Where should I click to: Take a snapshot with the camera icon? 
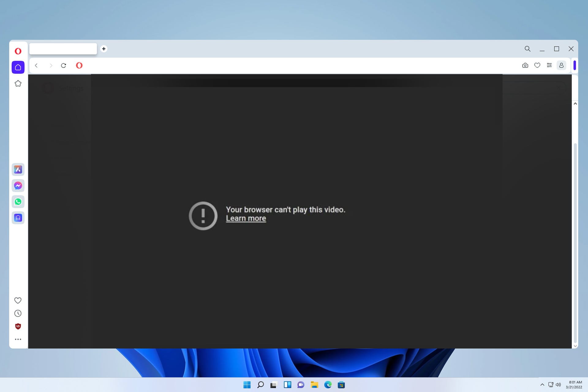(x=525, y=65)
